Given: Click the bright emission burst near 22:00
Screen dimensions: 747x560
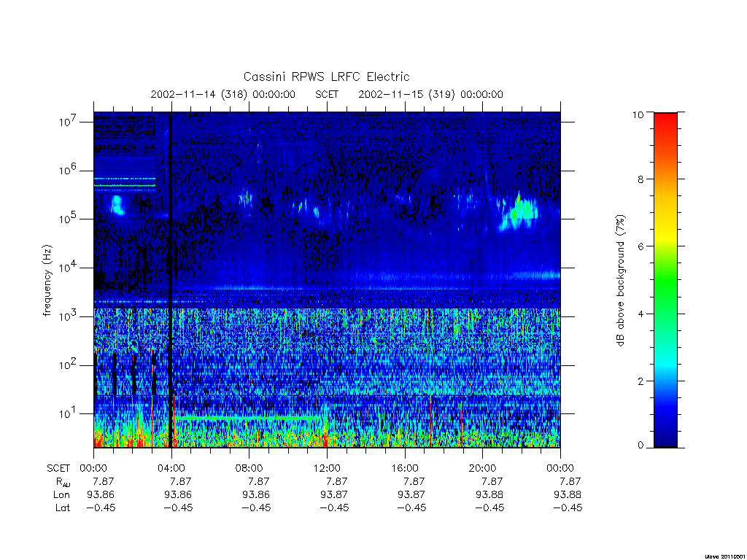Looking at the screenshot, I should (x=519, y=212).
